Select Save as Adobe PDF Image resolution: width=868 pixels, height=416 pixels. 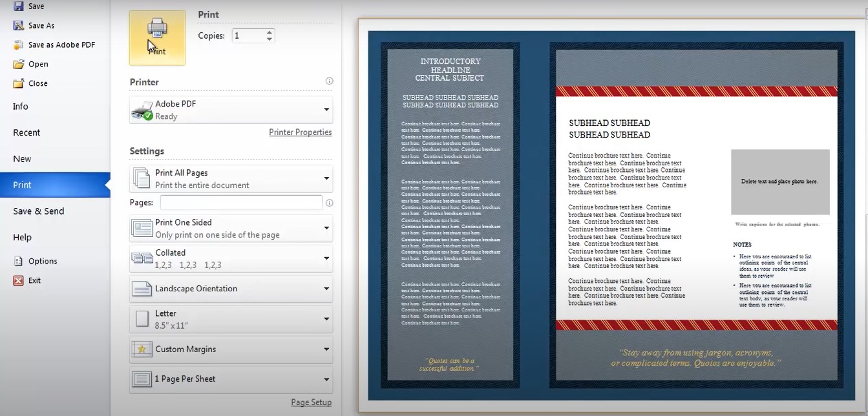coord(18,45)
